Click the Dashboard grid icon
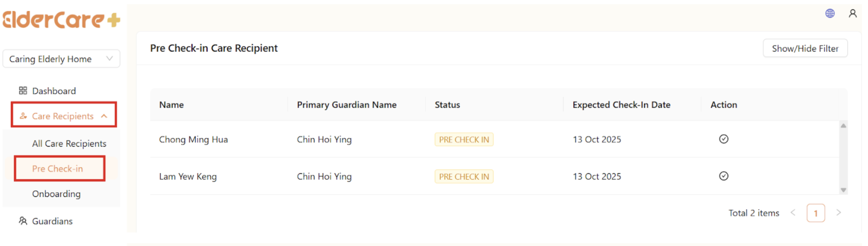868x246 pixels. tap(23, 91)
